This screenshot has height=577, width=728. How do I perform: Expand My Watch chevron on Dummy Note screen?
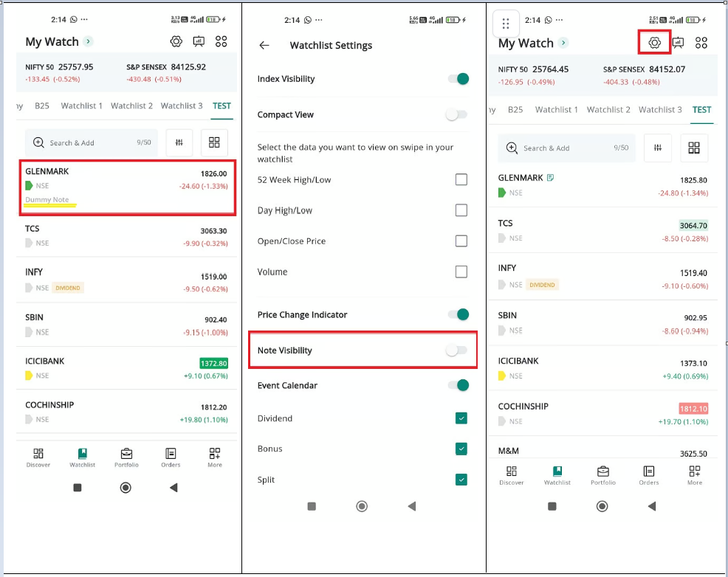click(89, 42)
